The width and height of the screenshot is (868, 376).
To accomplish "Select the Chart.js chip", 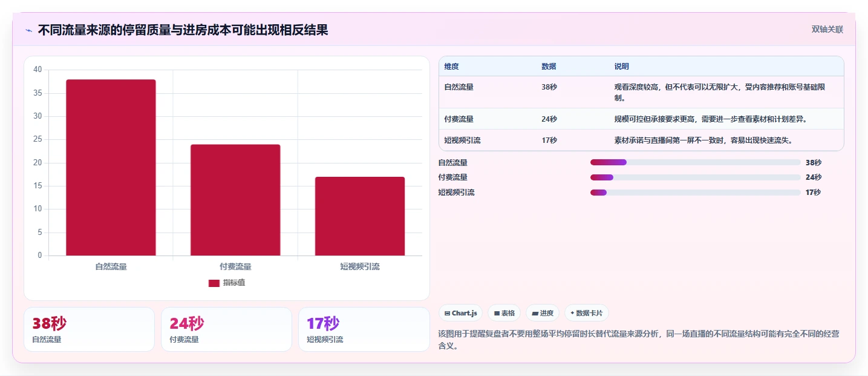I will tap(460, 313).
